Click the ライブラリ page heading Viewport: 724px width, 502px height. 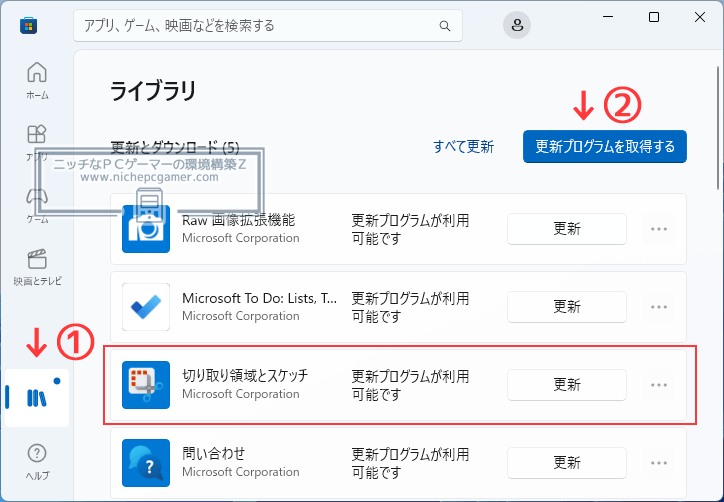(x=153, y=91)
